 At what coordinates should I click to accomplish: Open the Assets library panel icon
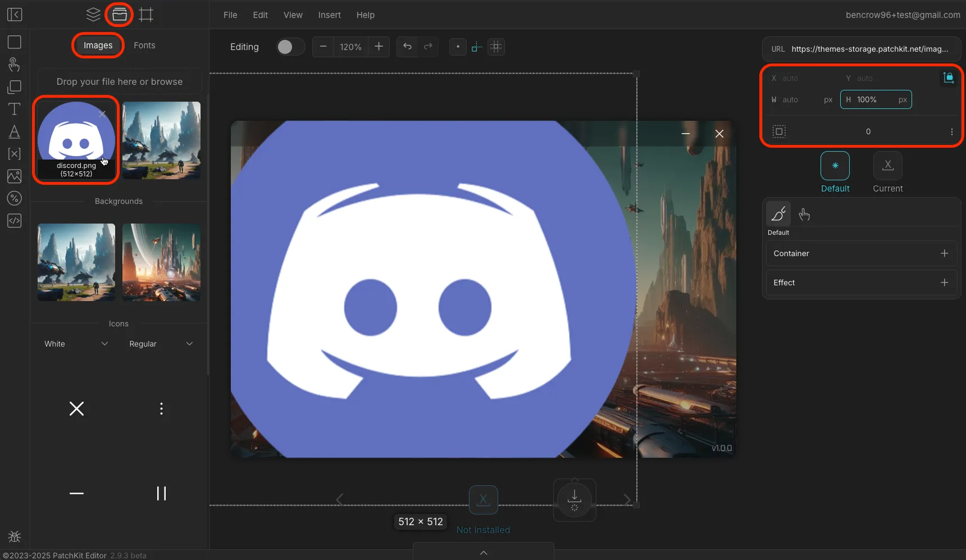pos(119,15)
